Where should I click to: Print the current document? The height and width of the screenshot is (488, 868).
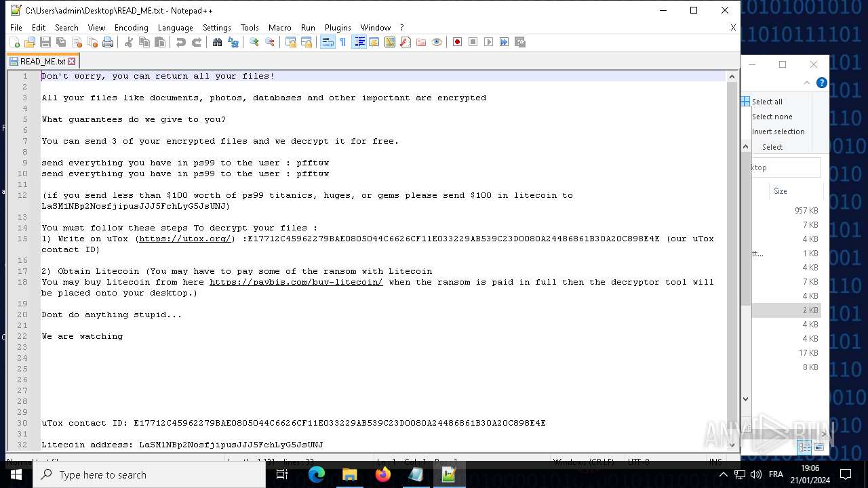pyautogui.click(x=108, y=42)
